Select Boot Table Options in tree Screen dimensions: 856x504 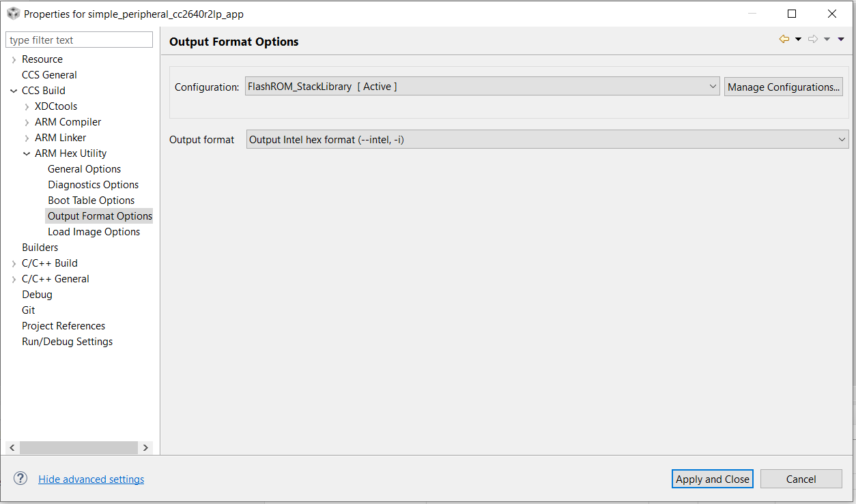[91, 201]
